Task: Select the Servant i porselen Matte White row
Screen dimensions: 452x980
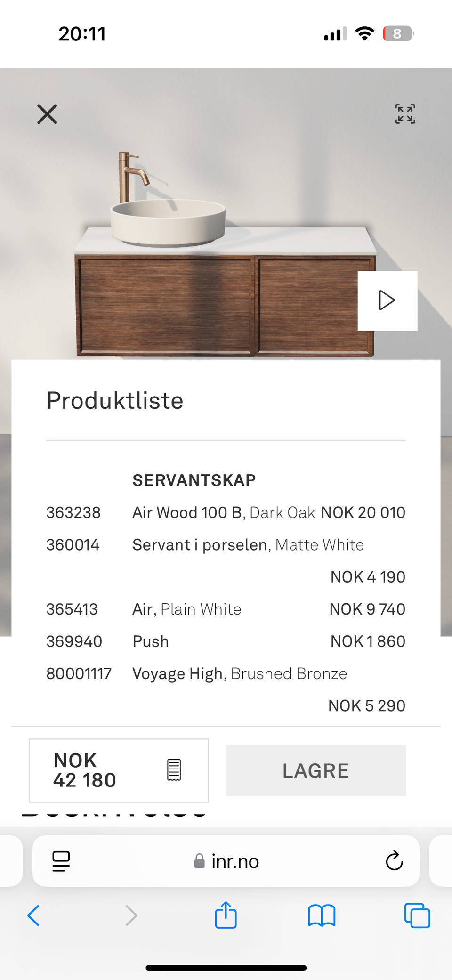Action: point(226,560)
